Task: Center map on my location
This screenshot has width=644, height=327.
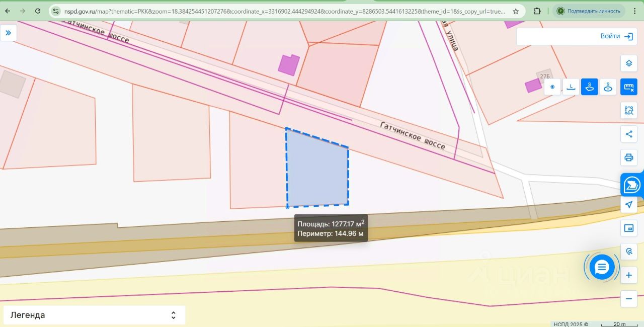Action: [628, 205]
